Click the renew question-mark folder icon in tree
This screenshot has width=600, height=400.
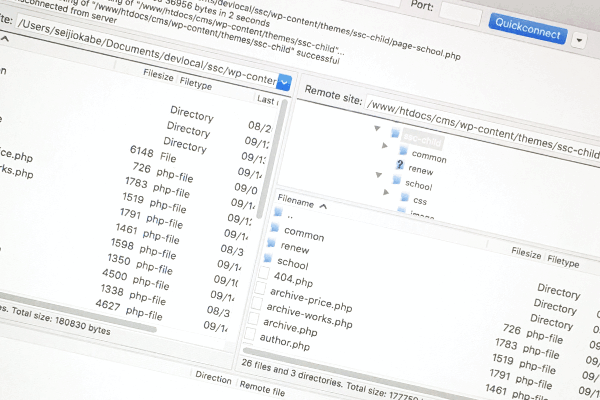click(400, 164)
